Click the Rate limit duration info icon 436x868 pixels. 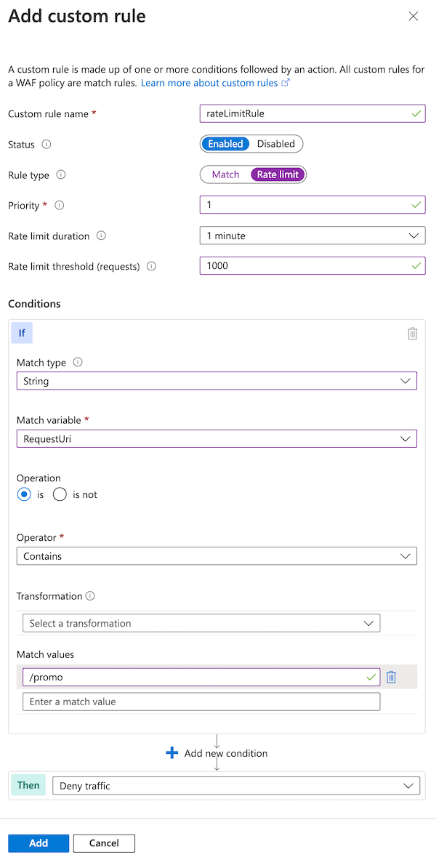pos(101,236)
